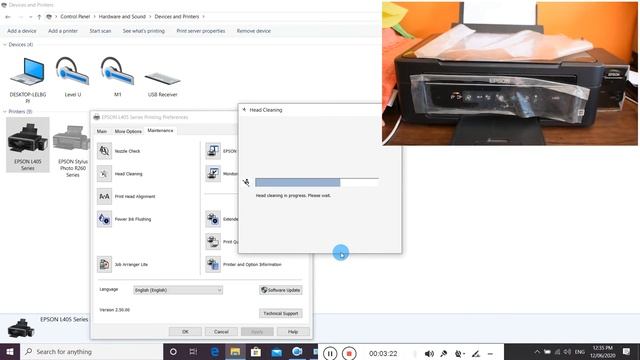The width and height of the screenshot is (640, 360).
Task: Stop the screen recording
Action: click(349, 353)
